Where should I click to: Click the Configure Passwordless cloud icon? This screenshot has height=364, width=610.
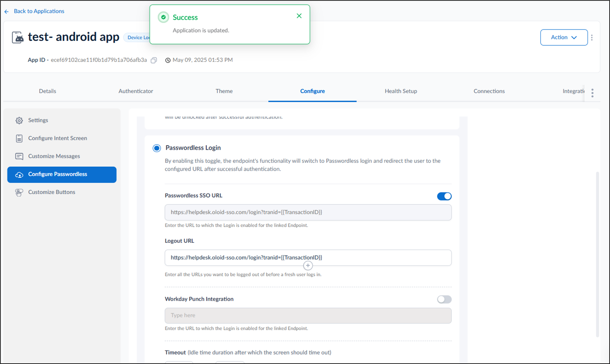click(19, 175)
